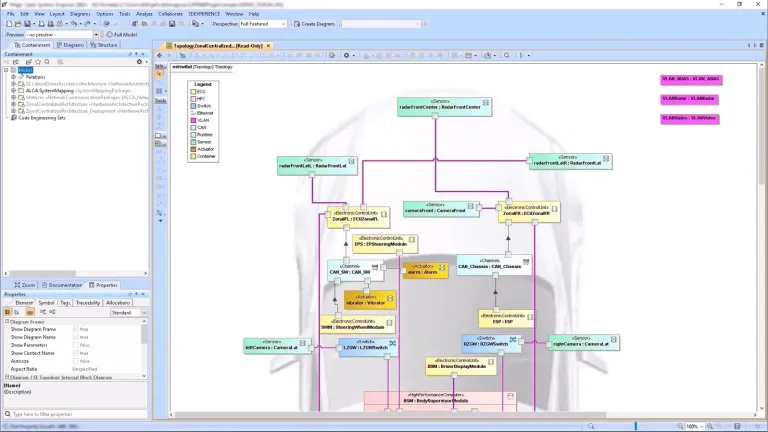Click the compartment icon on radarFrontLatR block
The height and width of the screenshot is (432, 768).
tap(606, 159)
